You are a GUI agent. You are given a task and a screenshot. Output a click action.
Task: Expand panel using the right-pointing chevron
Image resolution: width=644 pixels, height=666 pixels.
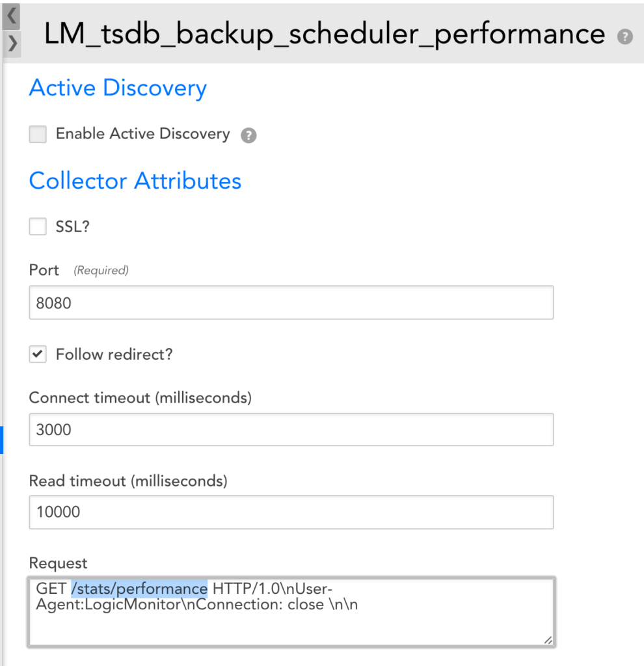click(11, 44)
